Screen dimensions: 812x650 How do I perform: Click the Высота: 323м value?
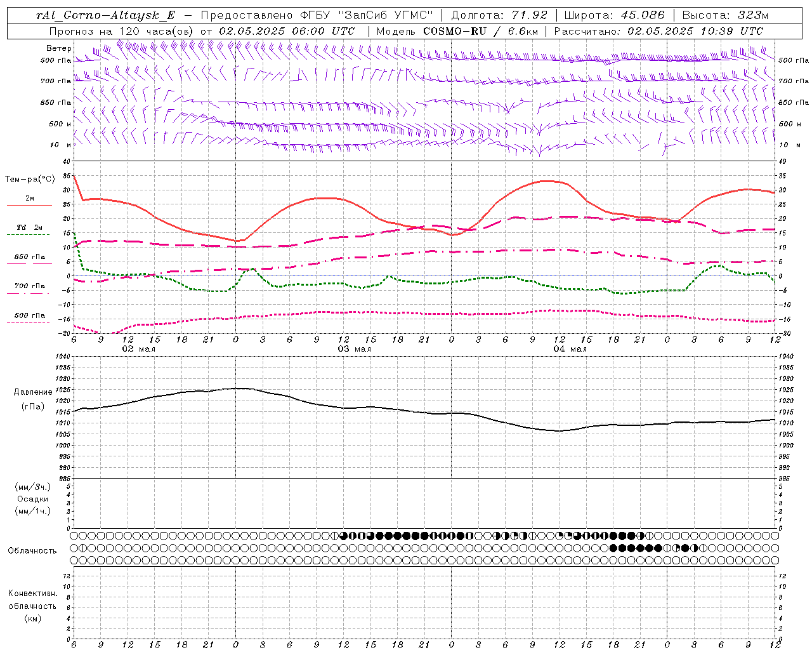[x=725, y=15]
